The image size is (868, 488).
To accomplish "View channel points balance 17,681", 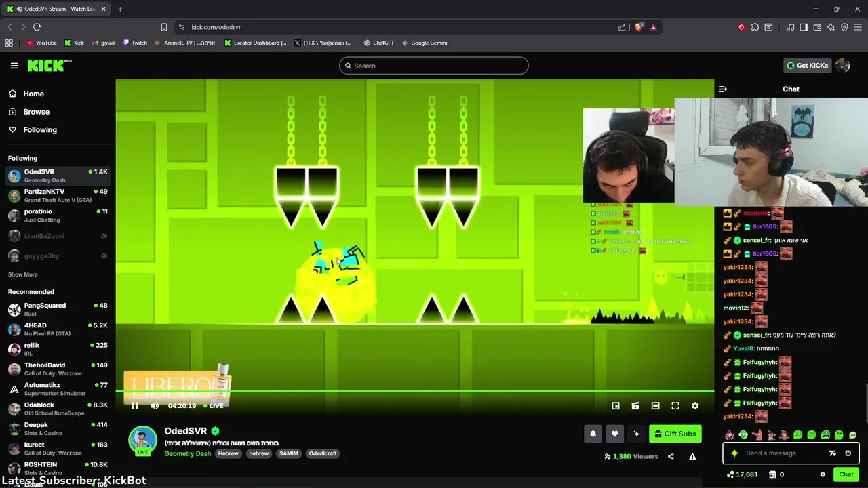I will pyautogui.click(x=742, y=474).
